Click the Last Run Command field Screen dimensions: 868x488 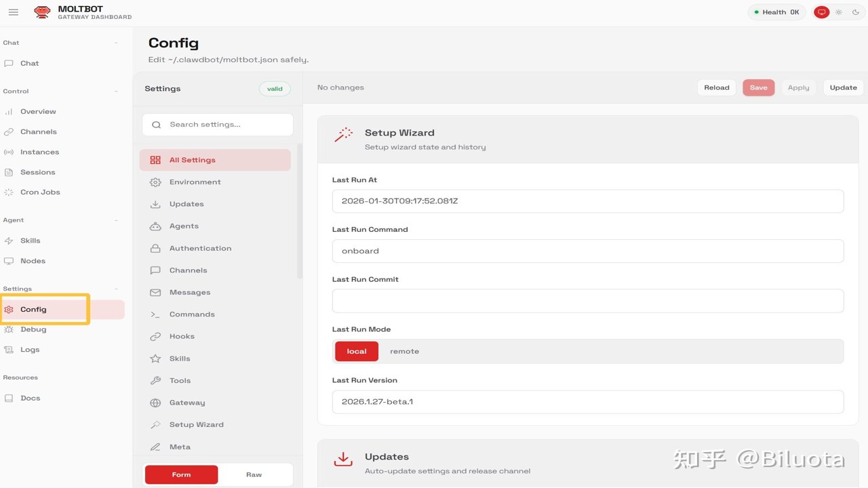tap(588, 251)
